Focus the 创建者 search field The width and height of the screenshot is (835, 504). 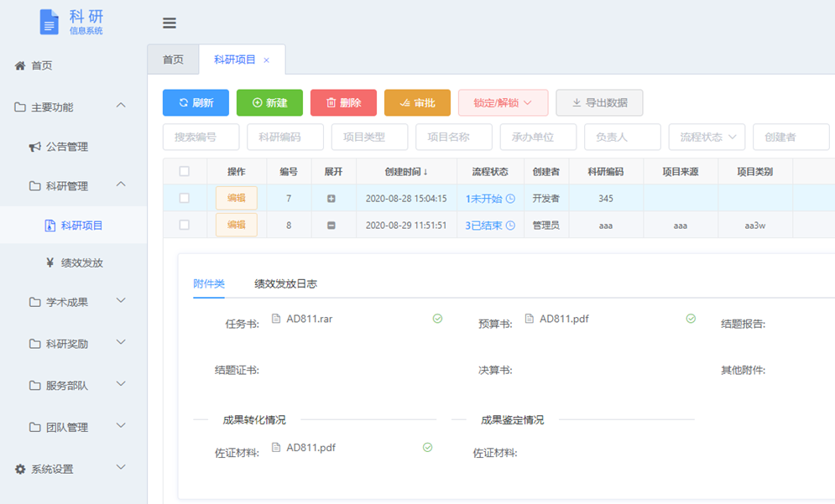pyautogui.click(x=791, y=137)
